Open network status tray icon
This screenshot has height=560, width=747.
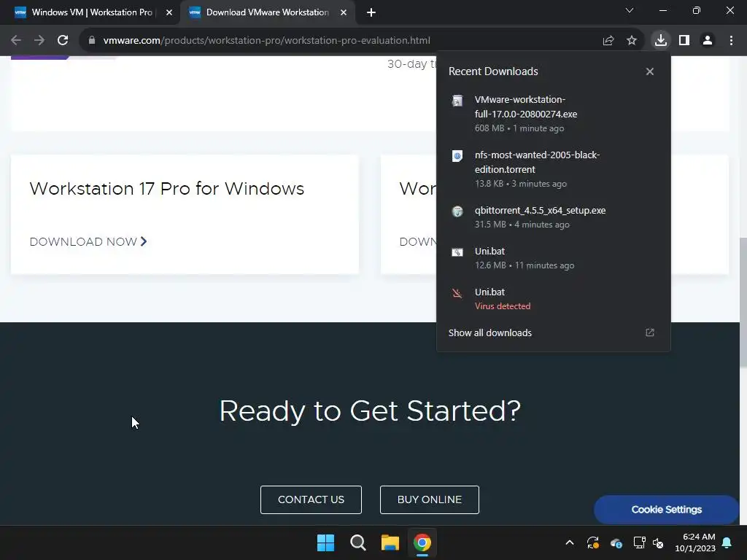click(x=639, y=542)
